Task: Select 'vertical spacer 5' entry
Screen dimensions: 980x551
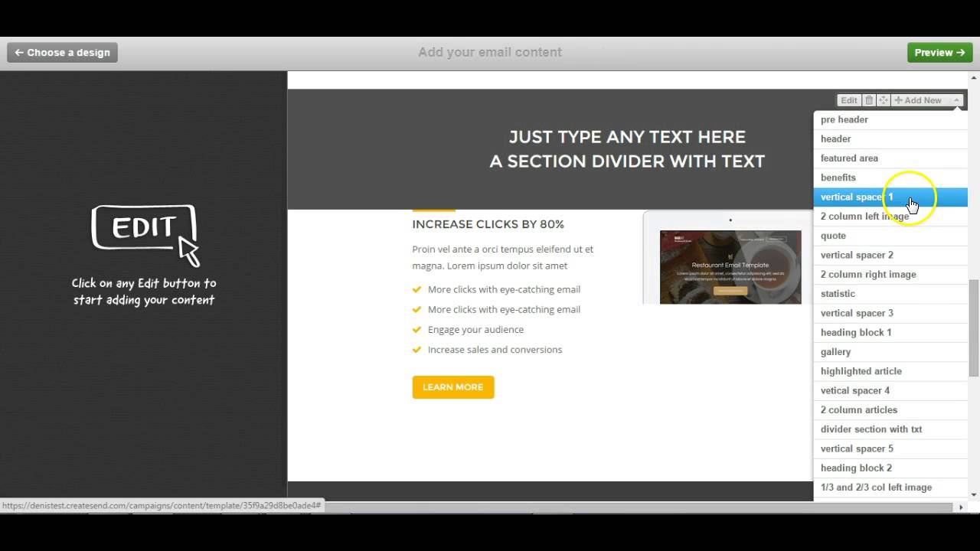Action: tap(890, 449)
